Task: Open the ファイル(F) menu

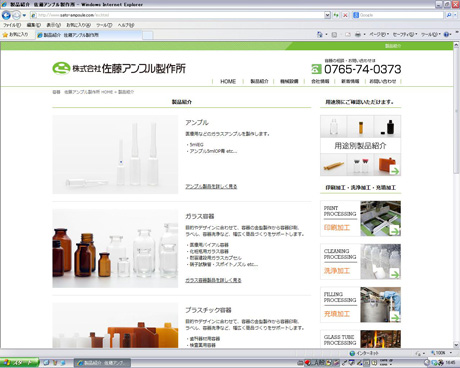Action: (12, 25)
